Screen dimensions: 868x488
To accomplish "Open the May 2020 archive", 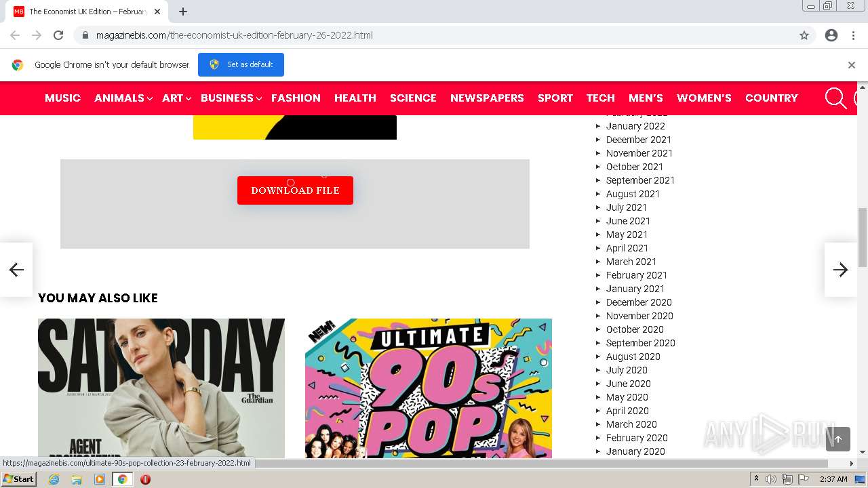I will 627,397.
